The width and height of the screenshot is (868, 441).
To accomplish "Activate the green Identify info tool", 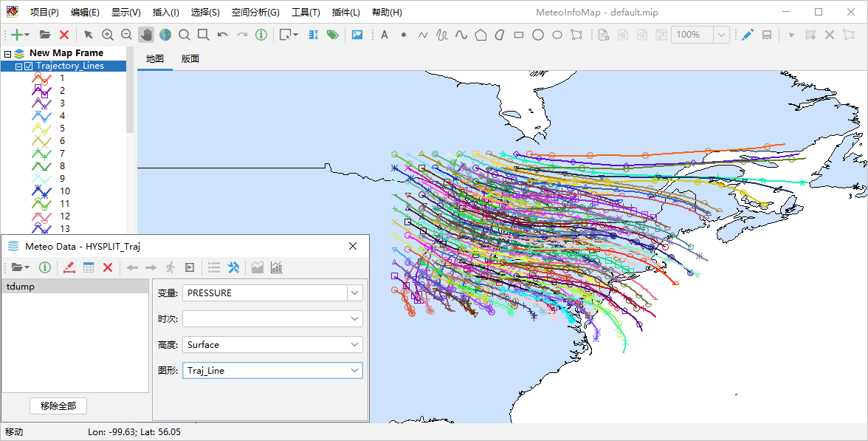I will 261,35.
